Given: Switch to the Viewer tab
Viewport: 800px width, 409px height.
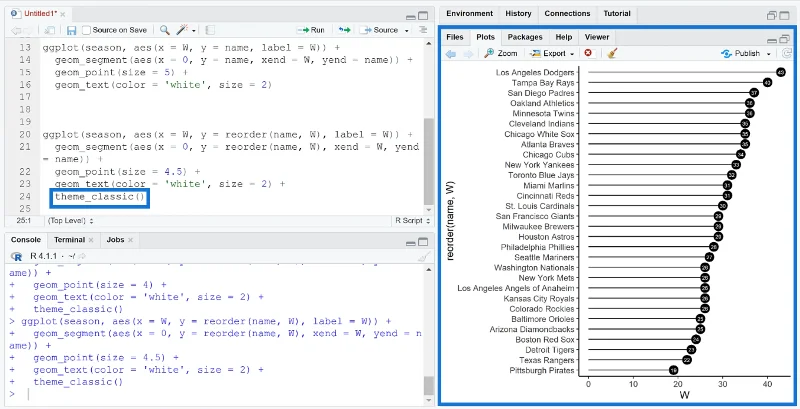Looking at the screenshot, I should tap(596, 37).
